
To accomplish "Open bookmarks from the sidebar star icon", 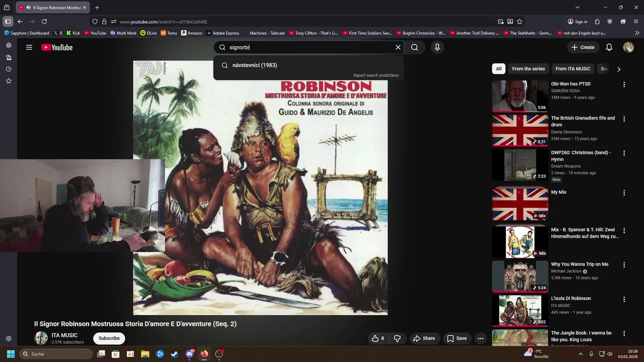I will pos(9,81).
